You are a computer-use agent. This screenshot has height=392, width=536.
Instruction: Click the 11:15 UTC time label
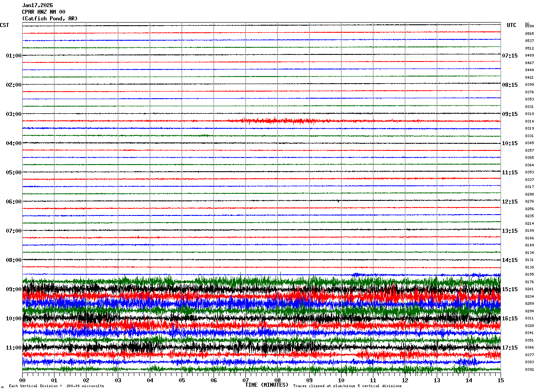pos(510,173)
